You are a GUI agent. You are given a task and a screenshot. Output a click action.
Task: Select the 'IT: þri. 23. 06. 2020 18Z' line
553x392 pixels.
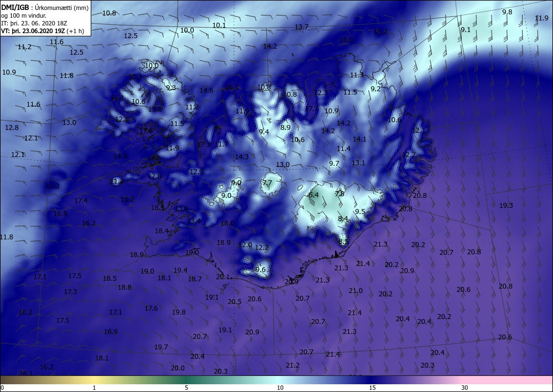pos(34,23)
